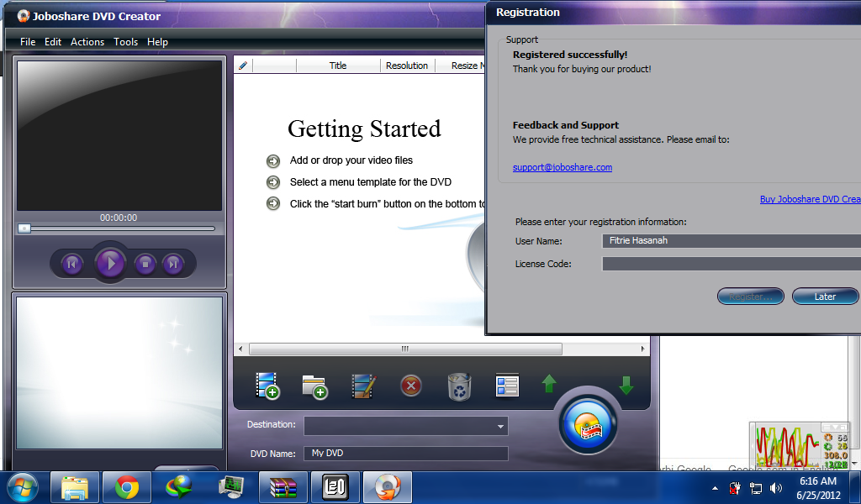Show hidden tray icons arrow
This screenshot has width=861, height=504.
pos(715,488)
